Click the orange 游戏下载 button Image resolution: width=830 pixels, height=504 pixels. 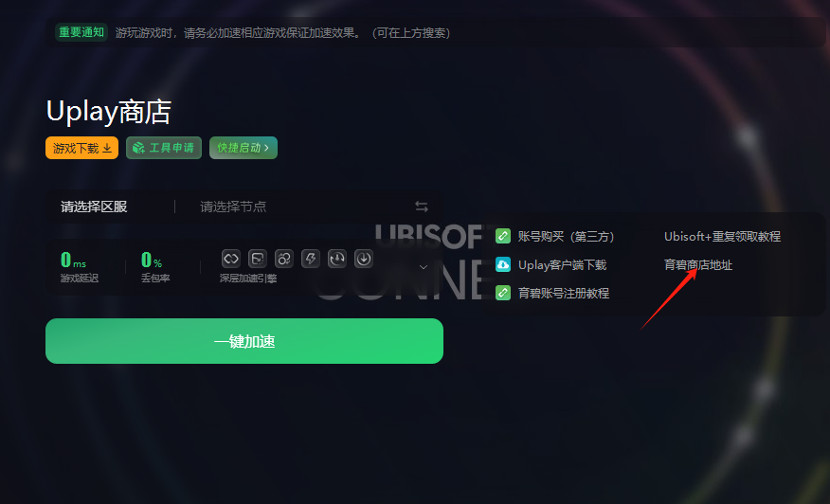82,148
